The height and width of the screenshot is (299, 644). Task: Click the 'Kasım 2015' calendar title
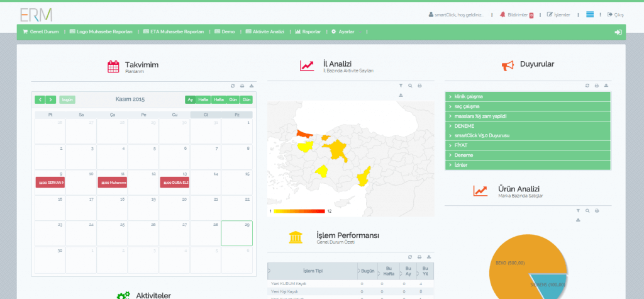point(130,99)
